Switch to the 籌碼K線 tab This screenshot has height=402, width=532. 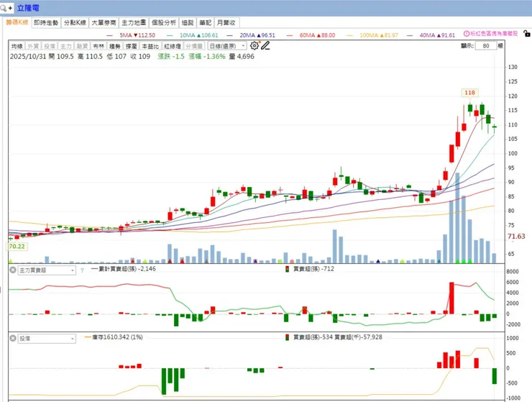point(17,22)
